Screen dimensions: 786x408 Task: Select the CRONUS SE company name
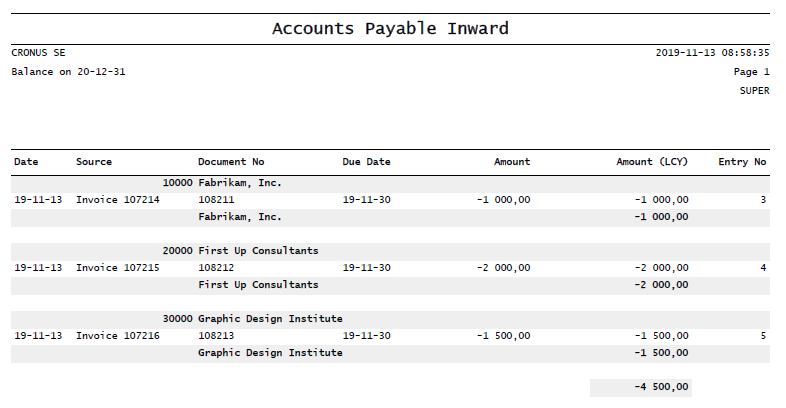coord(38,53)
